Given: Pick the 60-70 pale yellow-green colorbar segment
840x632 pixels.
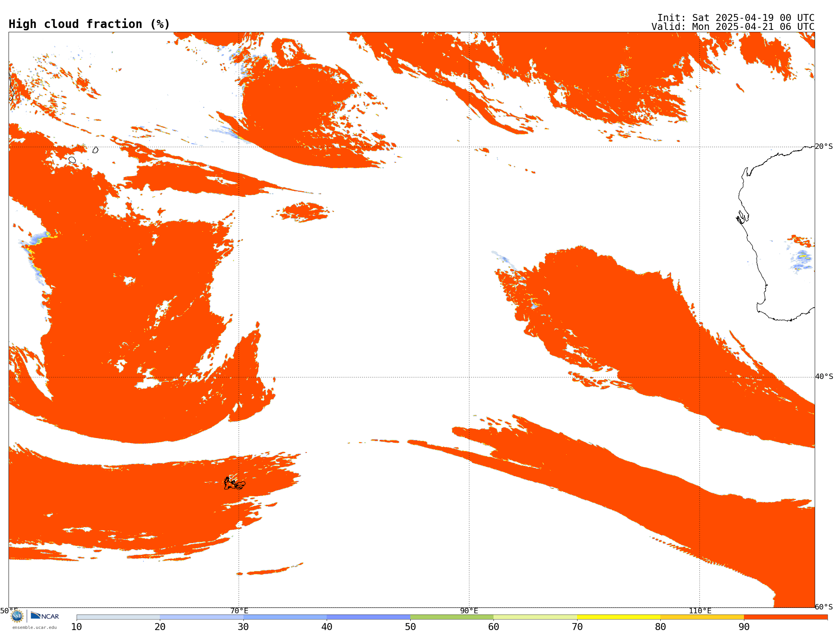Looking at the screenshot, I should point(535,617).
